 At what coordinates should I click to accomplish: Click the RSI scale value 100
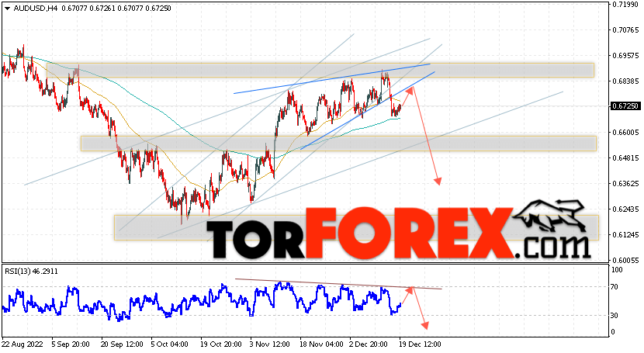(617, 270)
